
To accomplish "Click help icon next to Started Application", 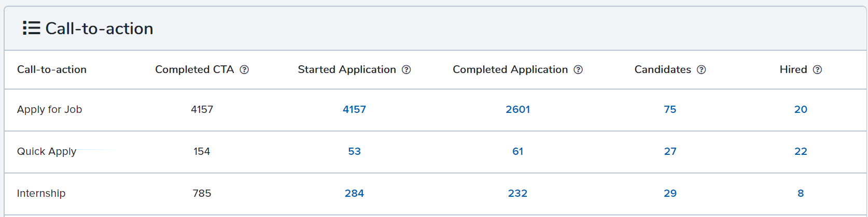I will (x=407, y=69).
